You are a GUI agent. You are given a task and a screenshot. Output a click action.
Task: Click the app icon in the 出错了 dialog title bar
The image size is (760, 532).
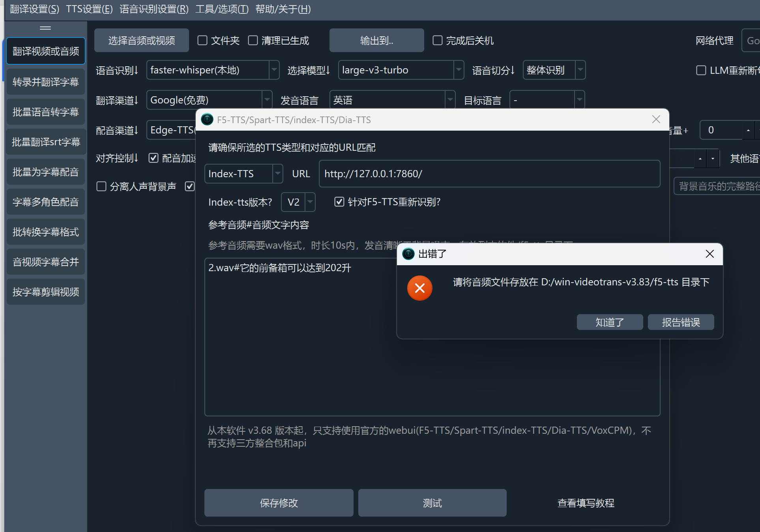408,254
